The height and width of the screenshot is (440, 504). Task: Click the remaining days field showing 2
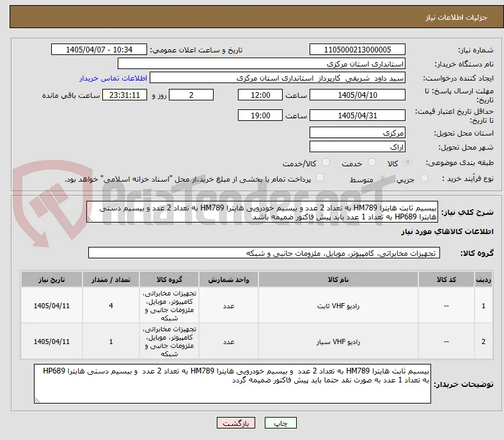(191, 95)
